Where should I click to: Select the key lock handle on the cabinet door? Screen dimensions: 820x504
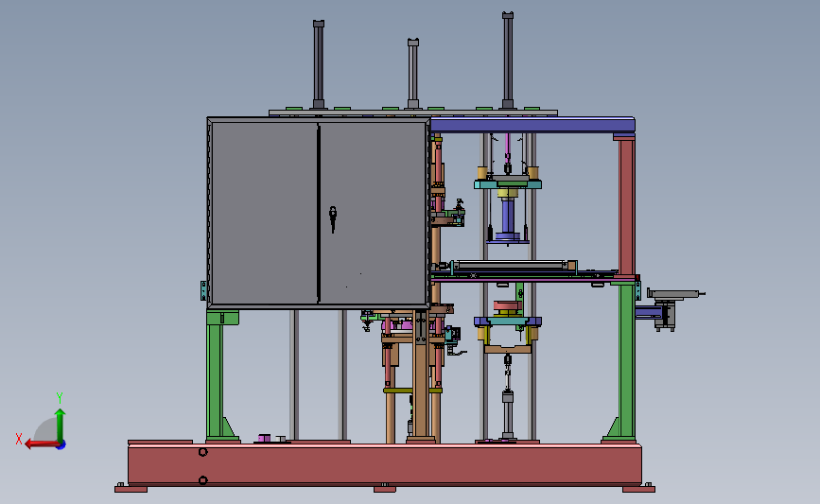(333, 218)
